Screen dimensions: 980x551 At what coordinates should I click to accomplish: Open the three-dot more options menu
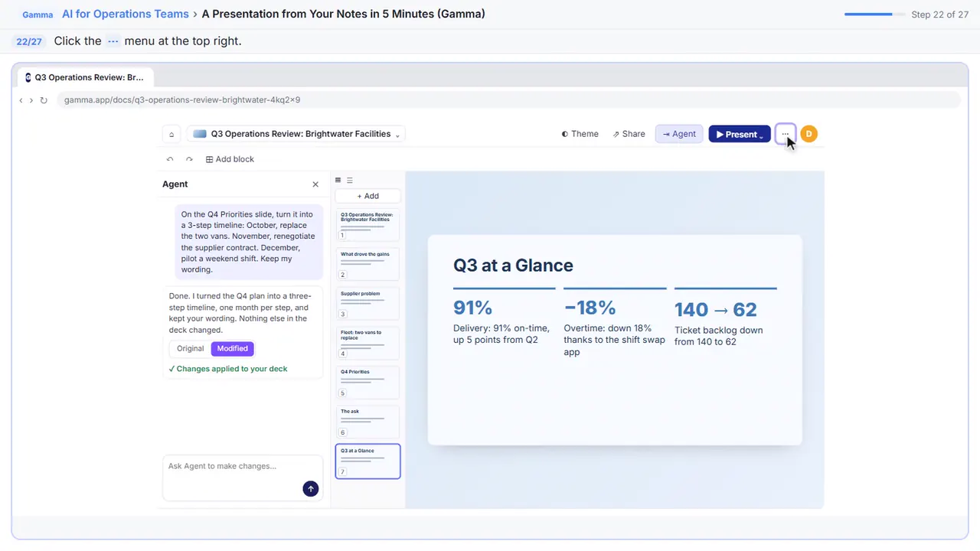(786, 134)
